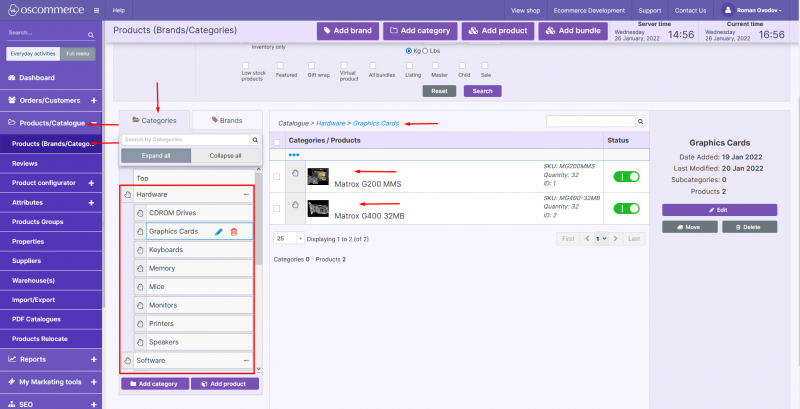Switch to the Brands tab
800x409 pixels.
[x=226, y=120]
